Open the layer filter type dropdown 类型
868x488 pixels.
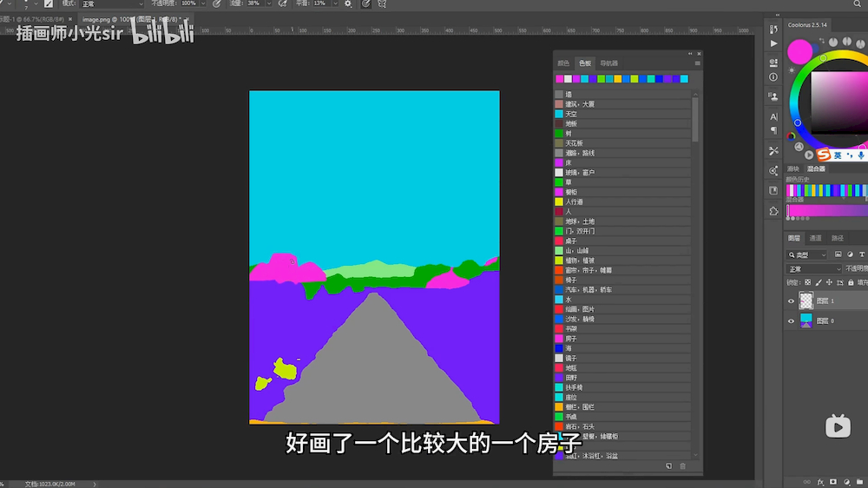tap(806, 254)
